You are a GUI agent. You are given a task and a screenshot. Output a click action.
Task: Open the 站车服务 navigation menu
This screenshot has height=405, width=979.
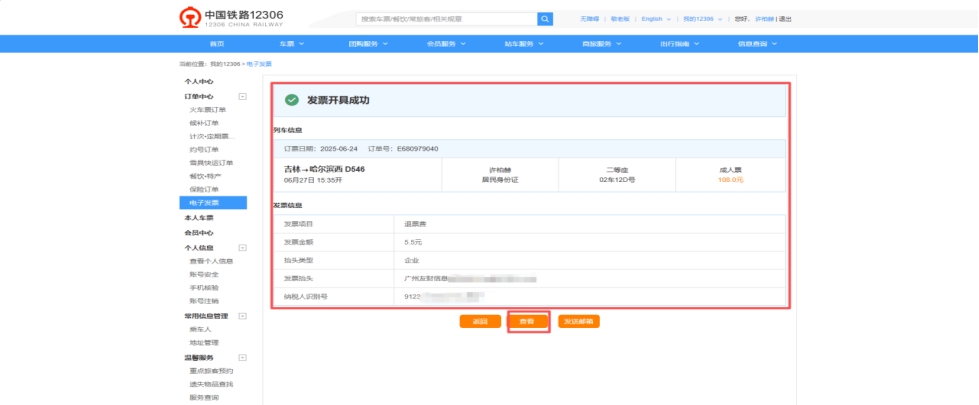524,44
